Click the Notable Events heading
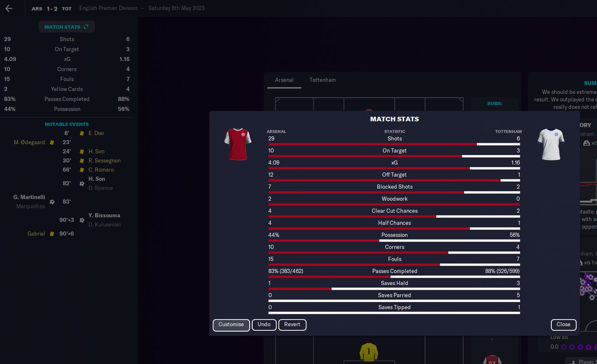 [67, 124]
